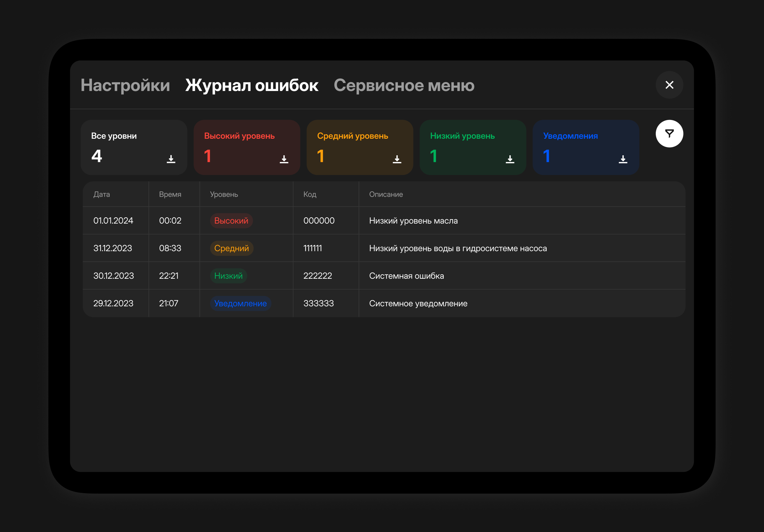Open the filter button

point(669,134)
